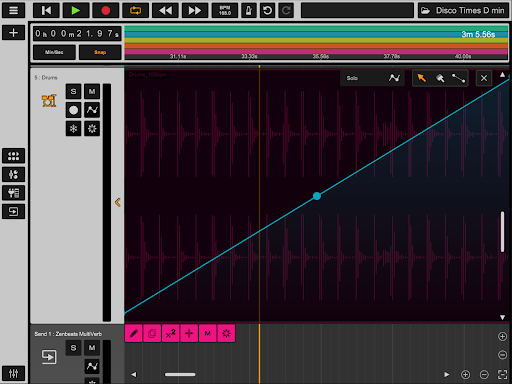Enable loop mode in transport bar
512x384 pixels.
click(135, 10)
